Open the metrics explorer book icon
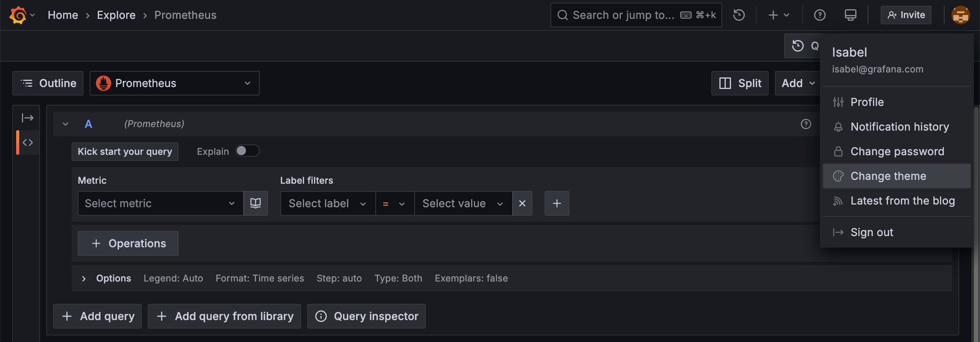 [256, 203]
